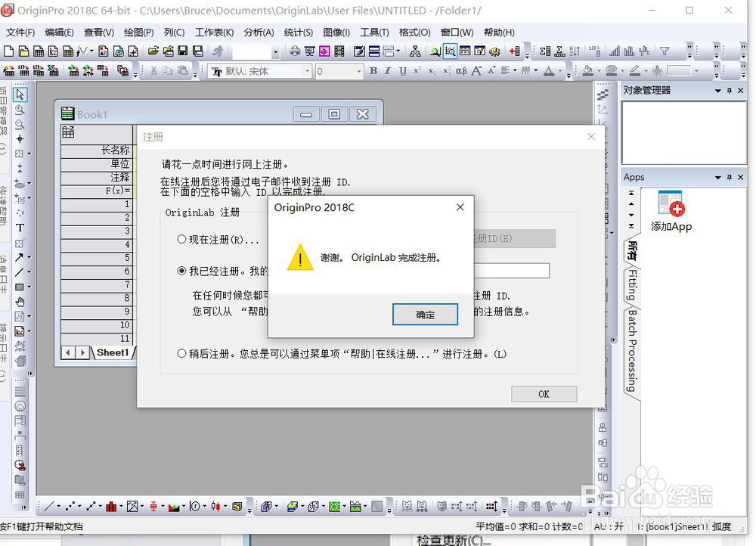Click the New Graph toolbar icon
Viewport: 756px width, 546px height.
coord(54,51)
